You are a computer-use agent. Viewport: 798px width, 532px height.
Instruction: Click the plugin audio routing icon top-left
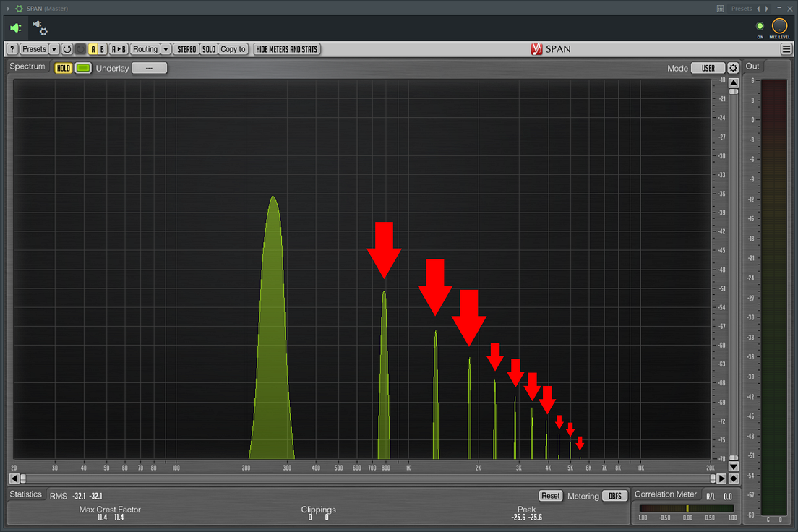point(14,28)
